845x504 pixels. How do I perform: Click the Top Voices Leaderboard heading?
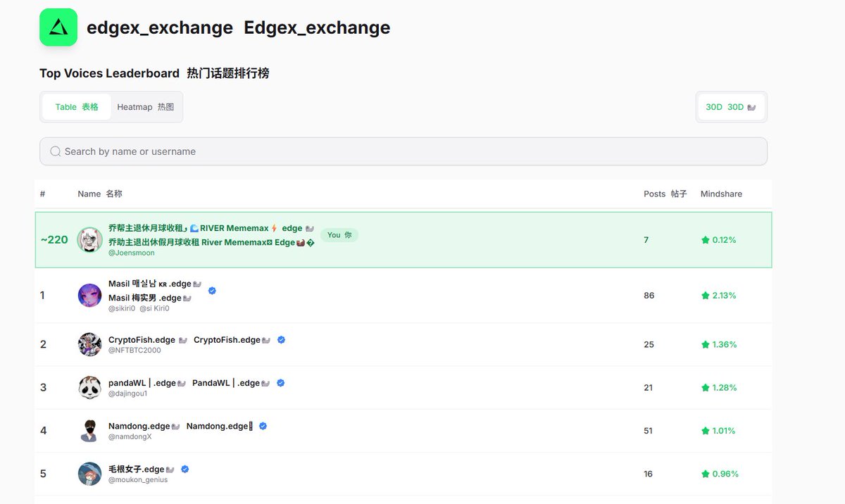(109, 73)
